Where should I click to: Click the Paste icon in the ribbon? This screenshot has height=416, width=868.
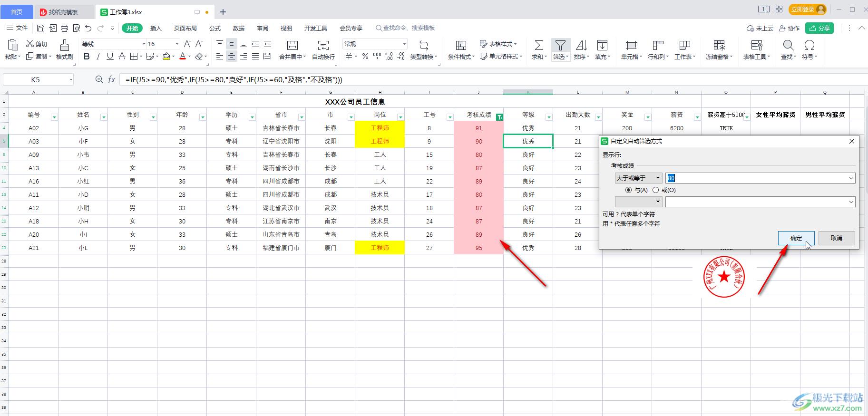click(x=13, y=45)
